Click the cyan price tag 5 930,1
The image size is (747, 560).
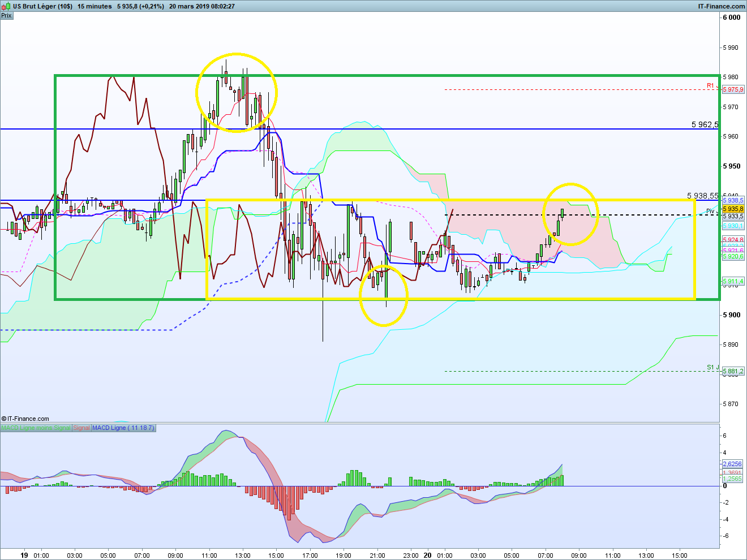[x=733, y=226]
